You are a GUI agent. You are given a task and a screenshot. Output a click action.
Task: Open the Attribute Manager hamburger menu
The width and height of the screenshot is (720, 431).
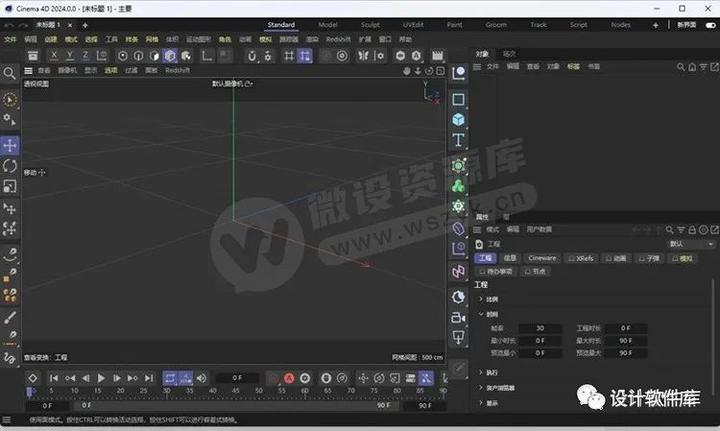(x=477, y=229)
